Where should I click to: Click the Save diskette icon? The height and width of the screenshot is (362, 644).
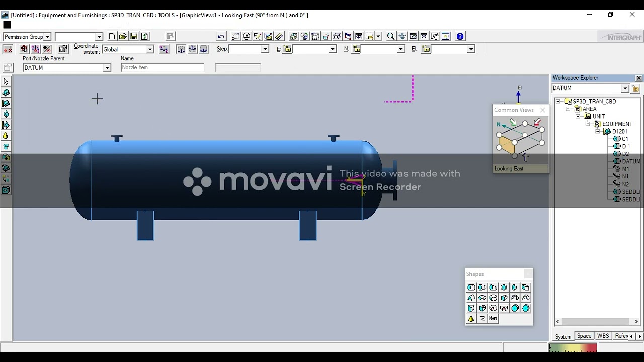pos(134,36)
